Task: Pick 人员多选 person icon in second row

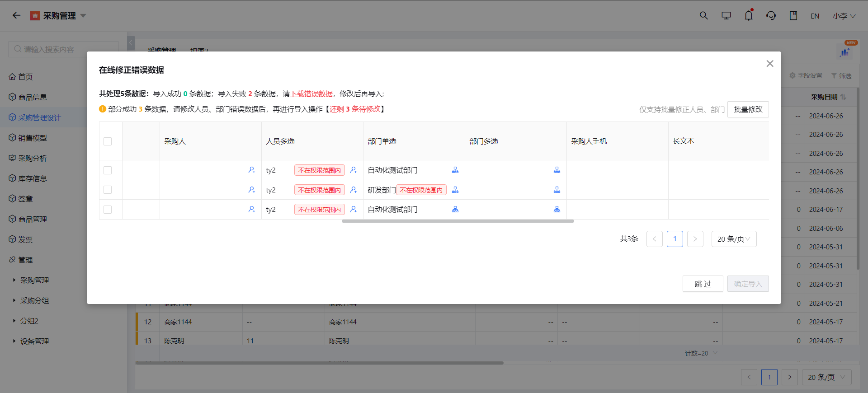Action: click(354, 190)
